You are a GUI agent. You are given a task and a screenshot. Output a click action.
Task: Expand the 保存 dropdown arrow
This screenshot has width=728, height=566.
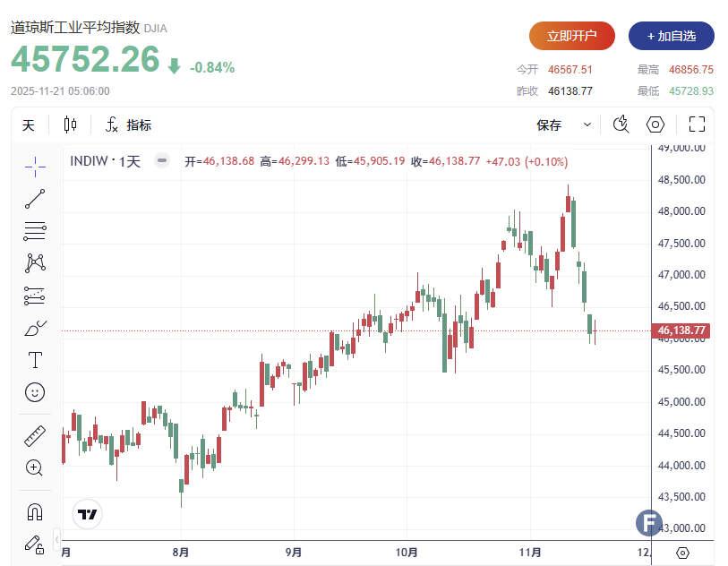(x=587, y=124)
